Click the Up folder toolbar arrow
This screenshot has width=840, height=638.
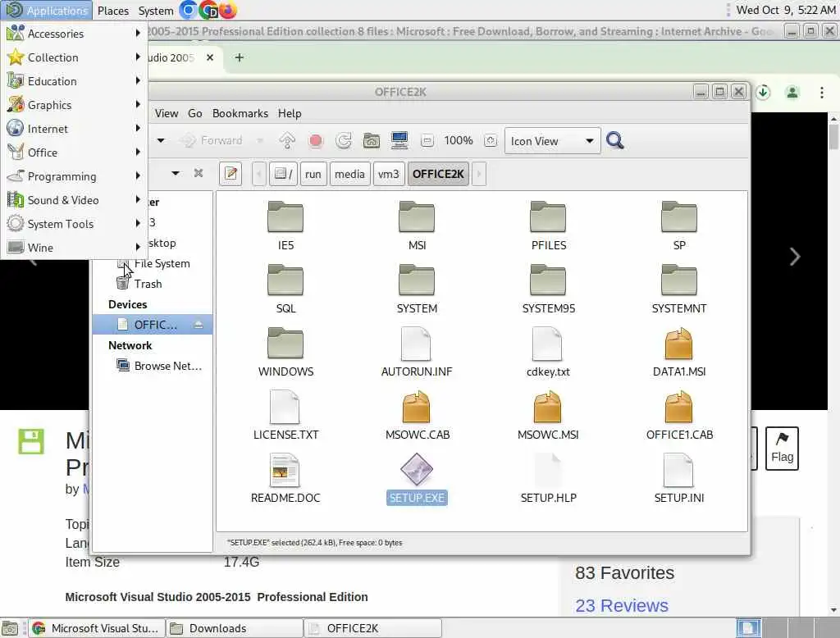[287, 141]
